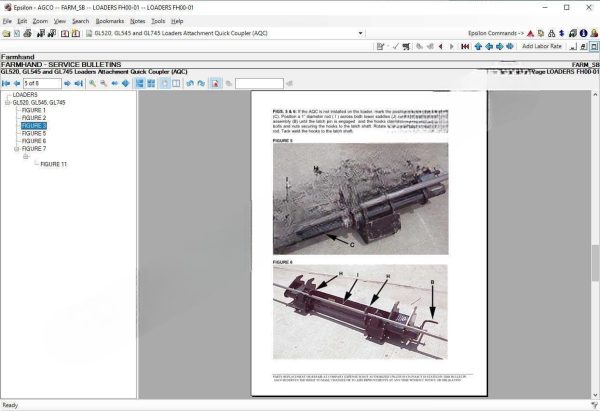Click the shopping cart icon
Screen dimensions: 600x411
406,46
